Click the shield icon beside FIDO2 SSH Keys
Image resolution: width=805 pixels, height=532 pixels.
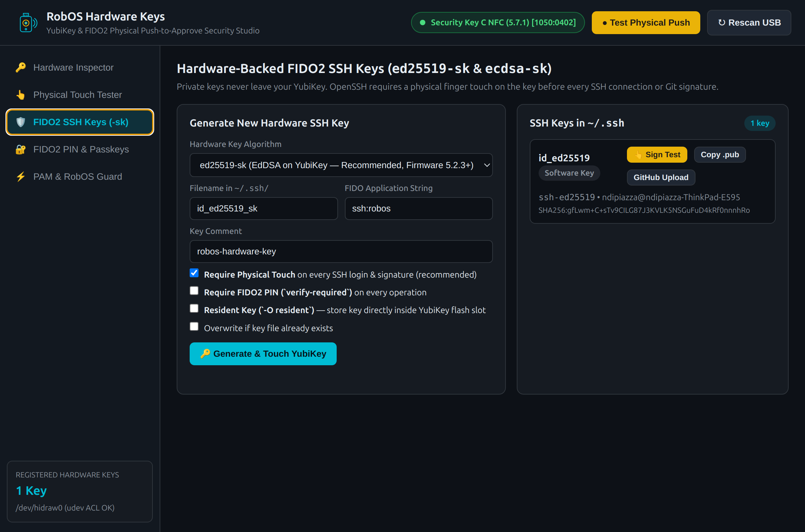click(21, 122)
